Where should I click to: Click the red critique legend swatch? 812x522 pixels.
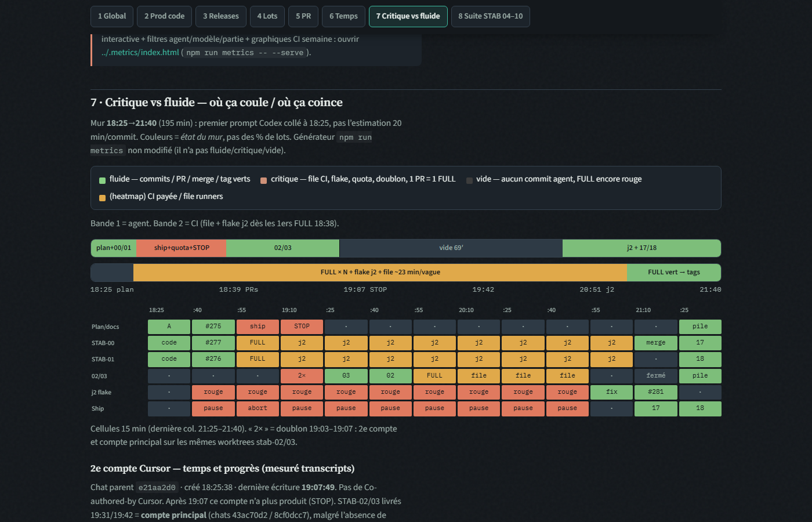pyautogui.click(x=263, y=180)
